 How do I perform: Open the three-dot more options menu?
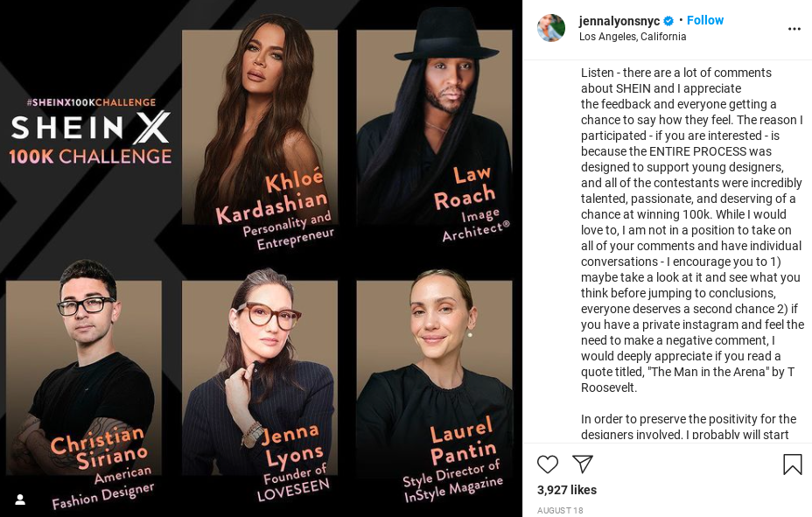pos(794,29)
